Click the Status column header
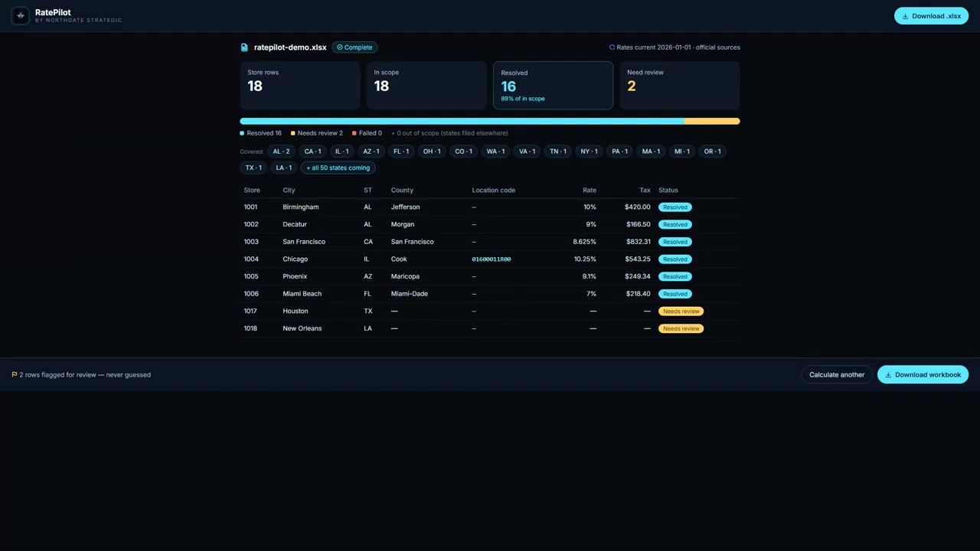This screenshot has height=551, width=980. [x=668, y=190]
